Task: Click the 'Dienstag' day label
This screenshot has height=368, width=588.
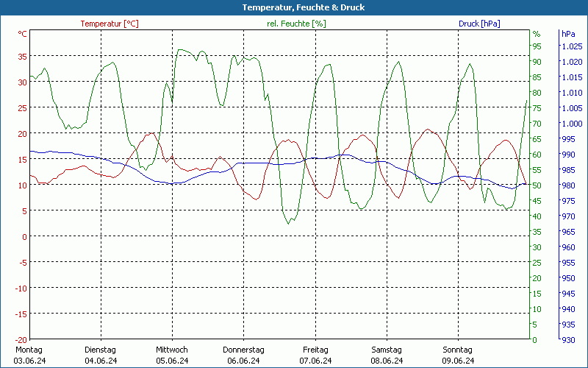Action: click(100, 350)
